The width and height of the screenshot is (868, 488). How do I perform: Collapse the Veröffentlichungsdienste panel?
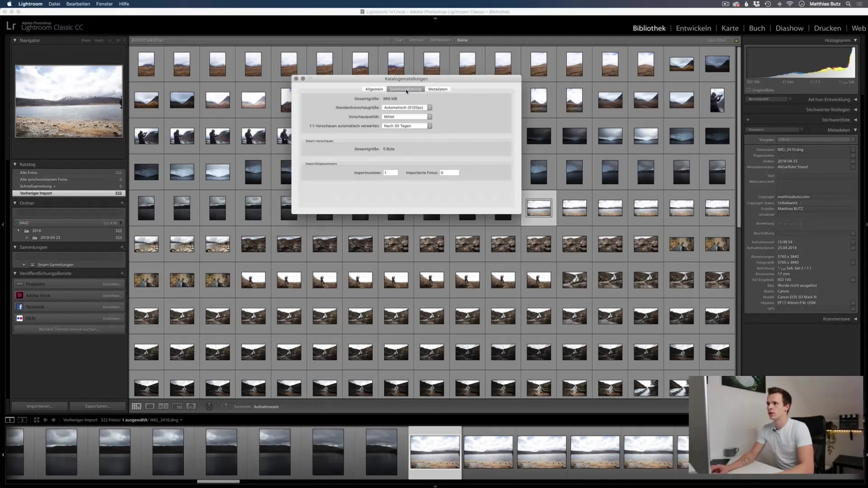15,273
